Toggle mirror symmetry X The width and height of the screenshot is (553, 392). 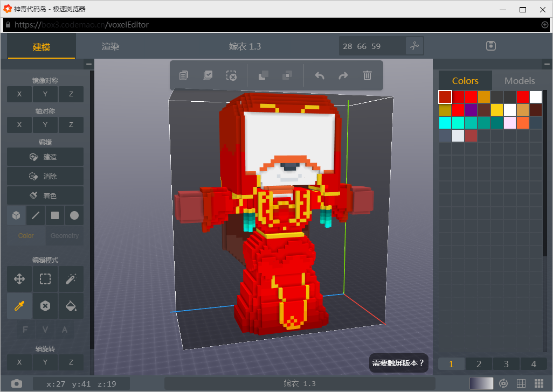[x=19, y=94]
